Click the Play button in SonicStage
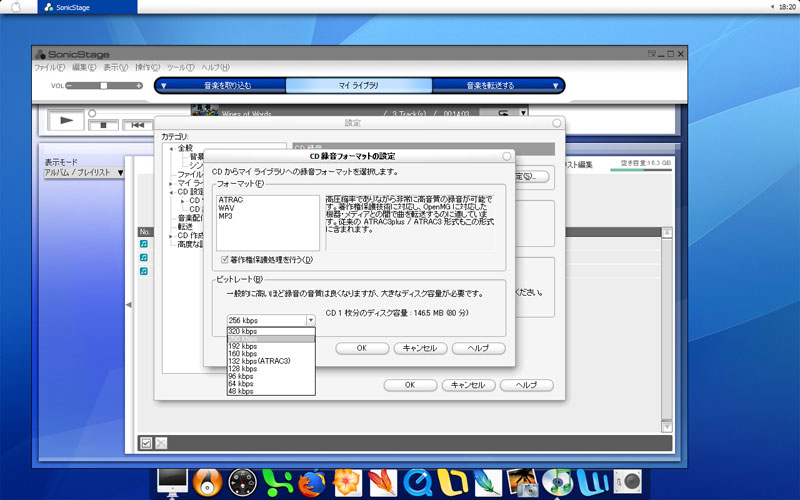This screenshot has width=800, height=500. pyautogui.click(x=66, y=120)
